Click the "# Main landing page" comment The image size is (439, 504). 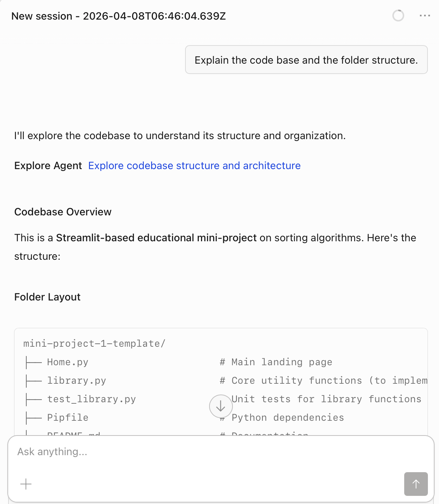pyautogui.click(x=276, y=362)
